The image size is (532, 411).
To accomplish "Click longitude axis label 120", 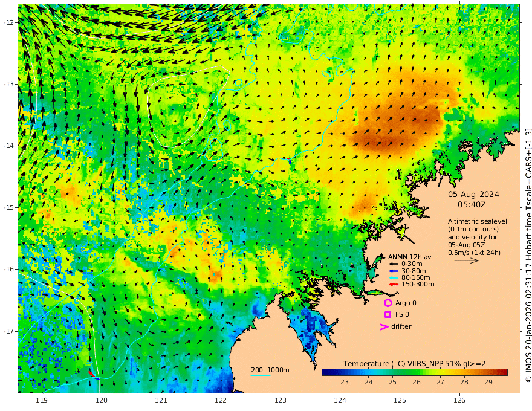I will click(x=102, y=401).
